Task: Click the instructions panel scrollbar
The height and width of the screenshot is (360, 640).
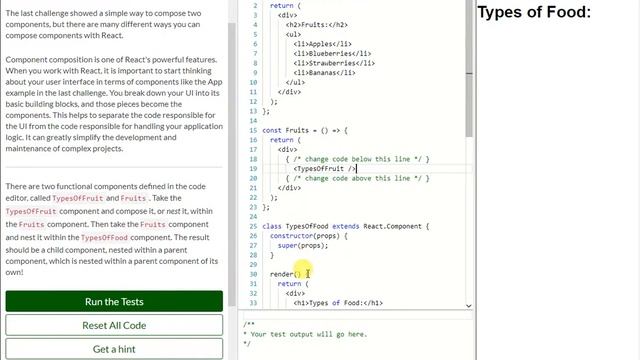Action: tap(232, 163)
